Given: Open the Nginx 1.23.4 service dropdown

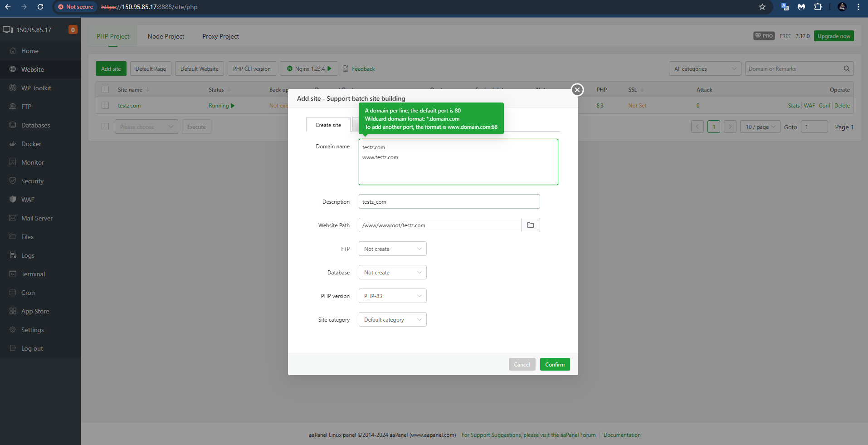Looking at the screenshot, I should [x=309, y=68].
